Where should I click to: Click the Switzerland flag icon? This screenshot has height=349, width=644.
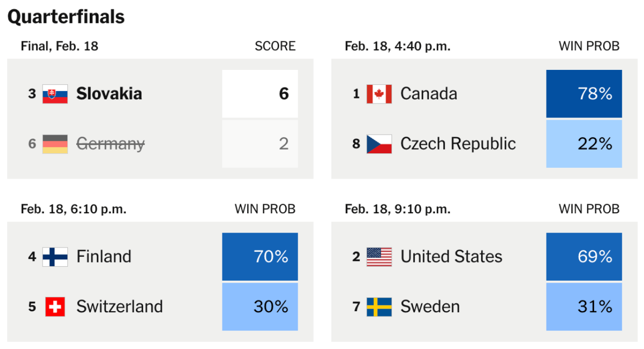click(55, 307)
